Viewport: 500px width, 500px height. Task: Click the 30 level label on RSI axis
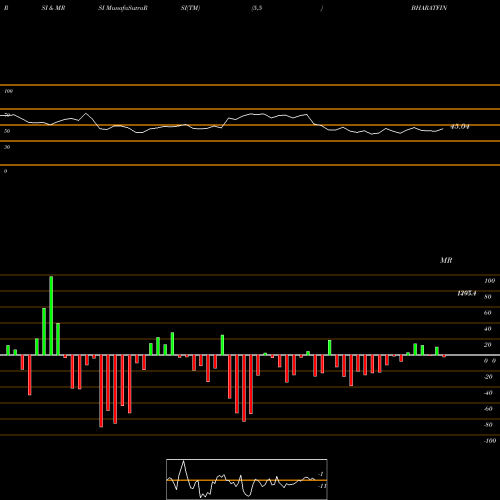7,147
